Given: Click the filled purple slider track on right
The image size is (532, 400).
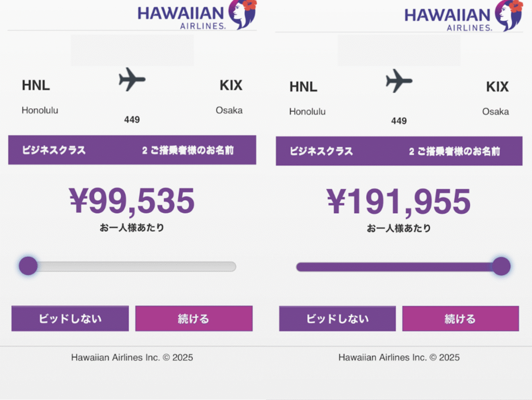Looking at the screenshot, I should click(394, 267).
